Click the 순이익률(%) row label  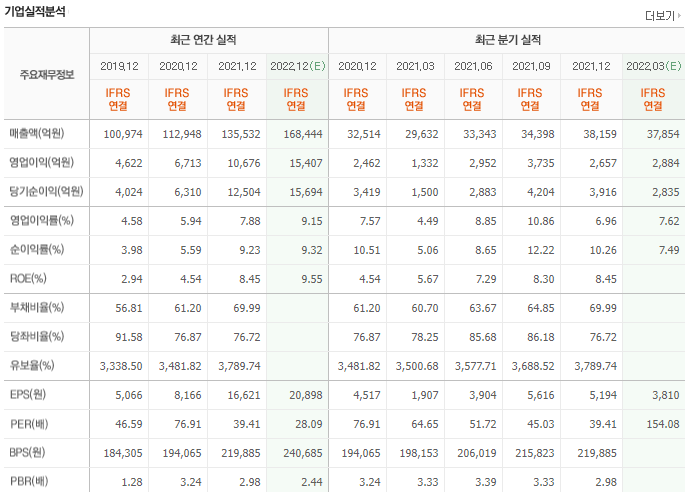[x=37, y=249]
